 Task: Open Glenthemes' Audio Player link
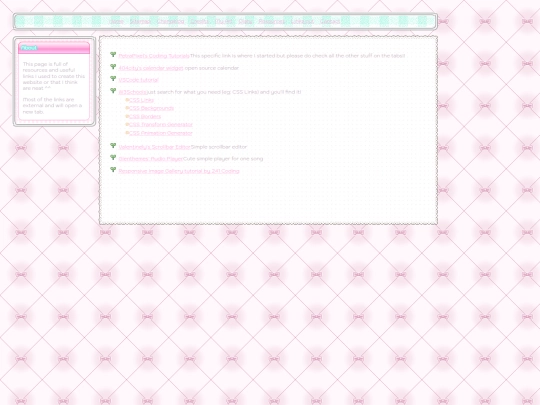click(151, 159)
